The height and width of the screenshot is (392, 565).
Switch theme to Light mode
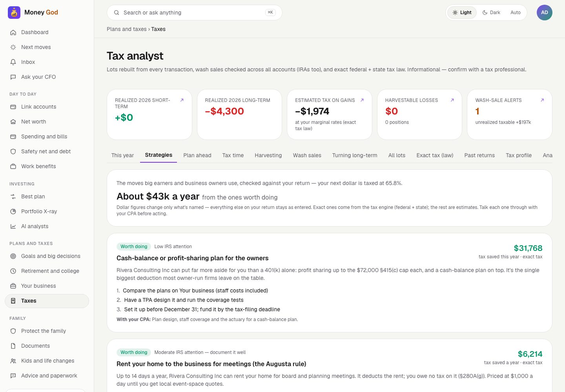pyautogui.click(x=462, y=13)
